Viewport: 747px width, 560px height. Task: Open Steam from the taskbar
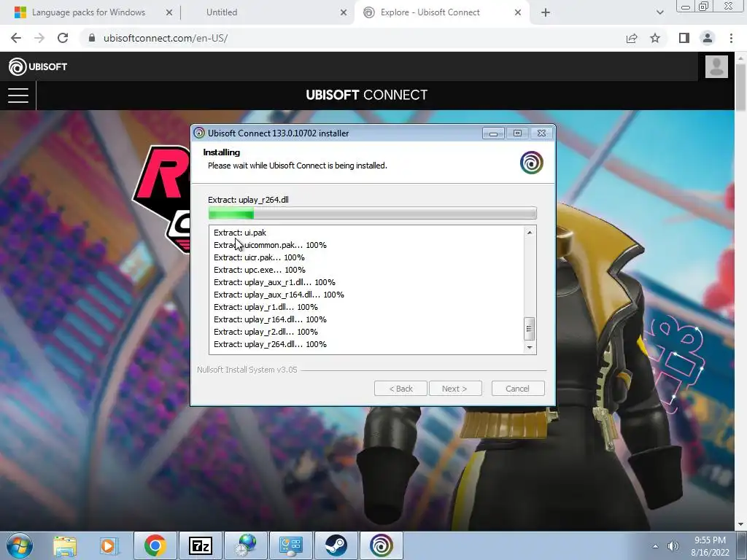click(x=336, y=545)
